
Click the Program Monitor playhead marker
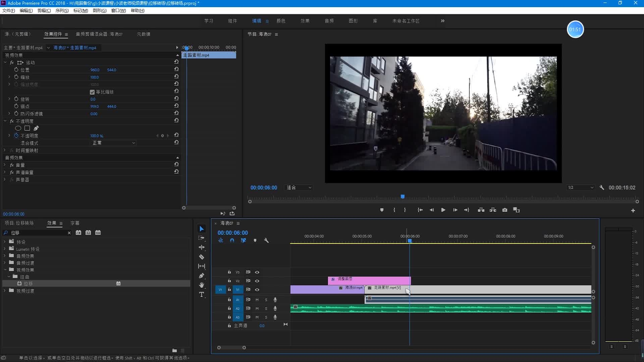point(402,197)
